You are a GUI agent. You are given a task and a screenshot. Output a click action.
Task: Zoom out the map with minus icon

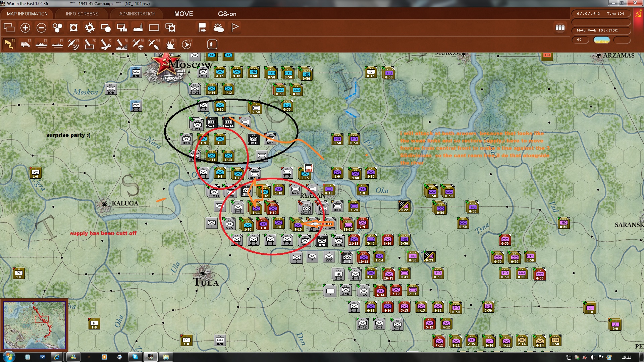[x=41, y=27]
